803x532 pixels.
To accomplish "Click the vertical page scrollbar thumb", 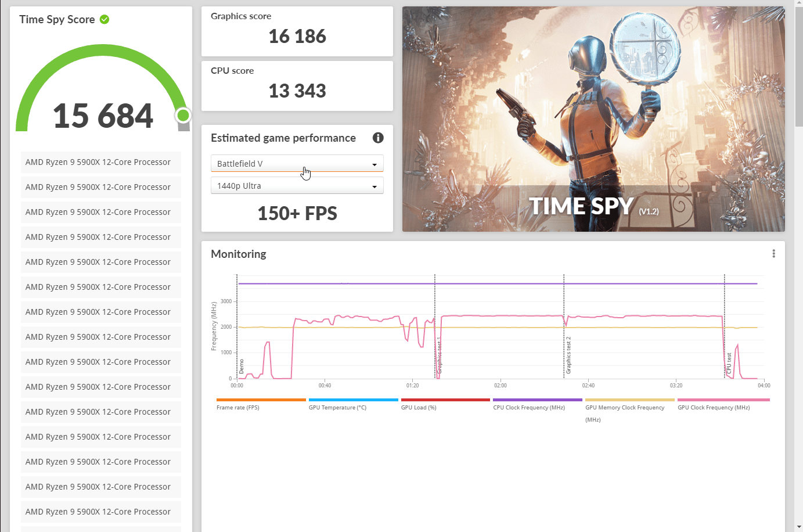I will (x=799, y=67).
